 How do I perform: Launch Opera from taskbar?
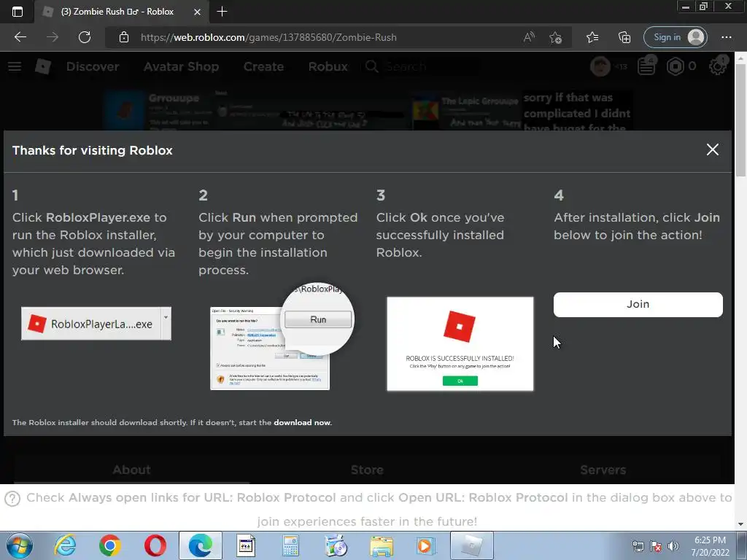(155, 545)
